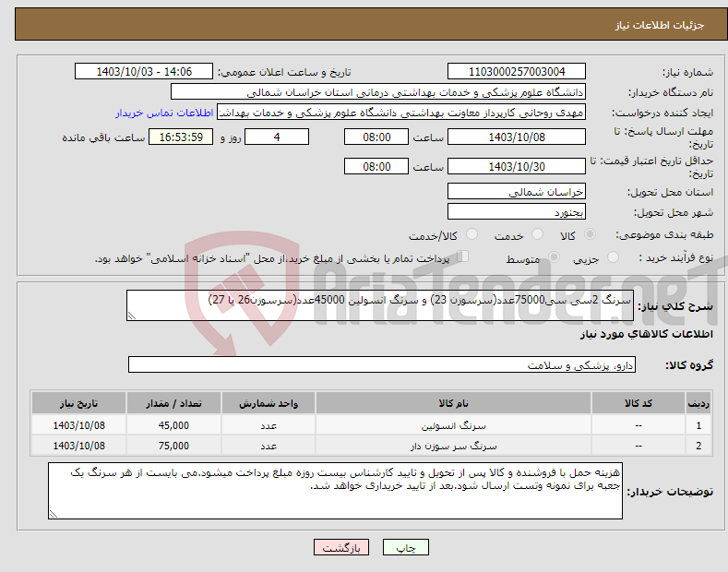
Task: Click the گروه کالا field دارو، پزشکی و سلامت
Action: click(x=382, y=365)
